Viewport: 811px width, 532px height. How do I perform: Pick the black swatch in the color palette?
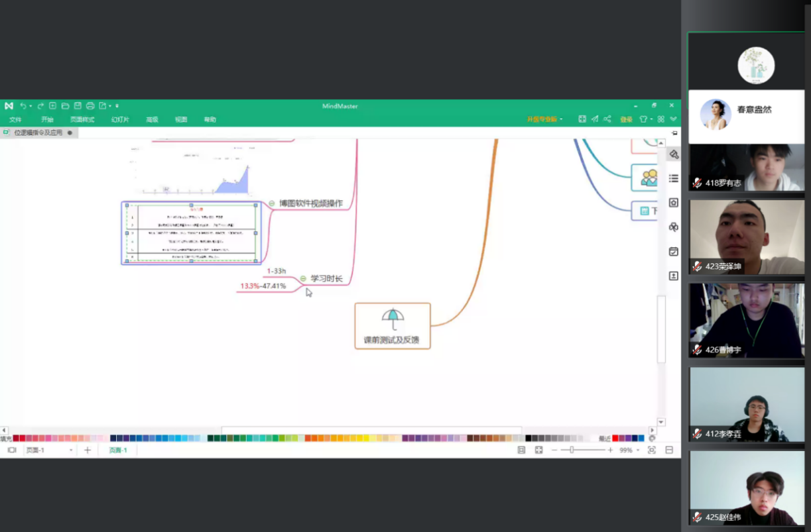coord(529,439)
